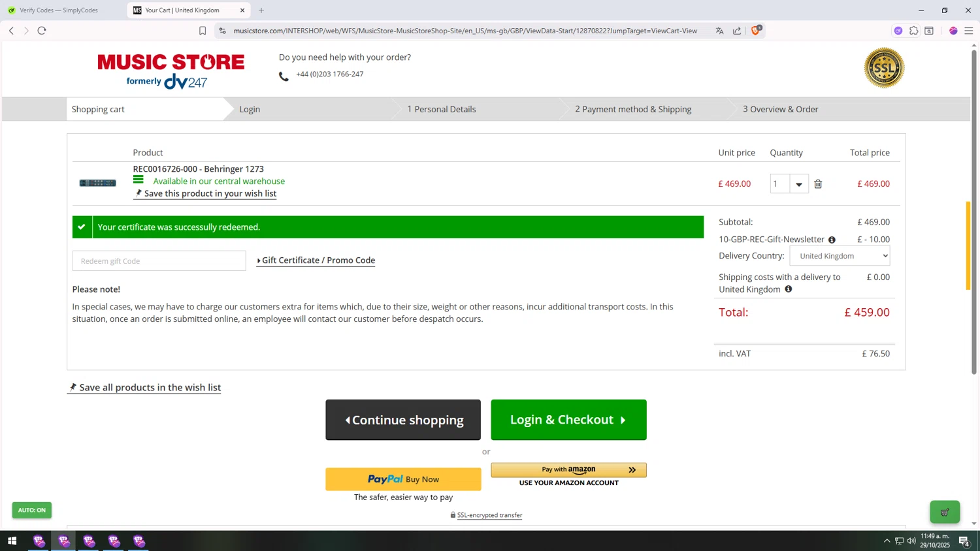This screenshot has height=551, width=980.
Task: Select the Login step tab
Action: pos(250,109)
